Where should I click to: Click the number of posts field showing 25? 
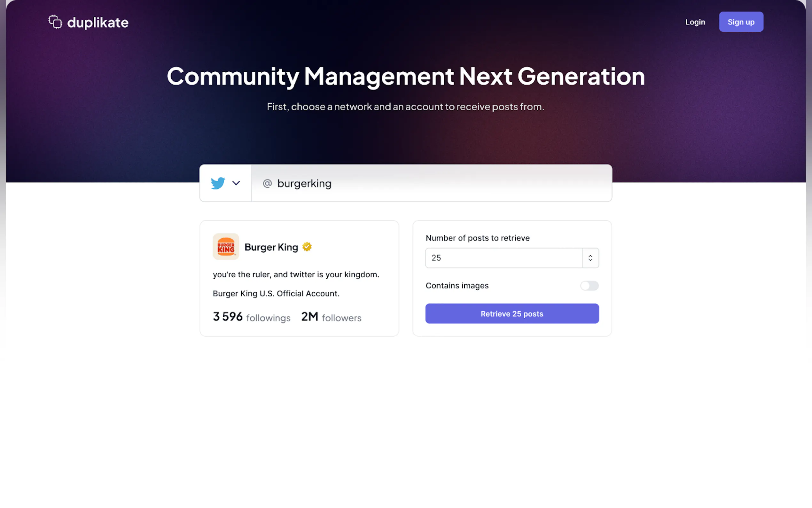504,258
